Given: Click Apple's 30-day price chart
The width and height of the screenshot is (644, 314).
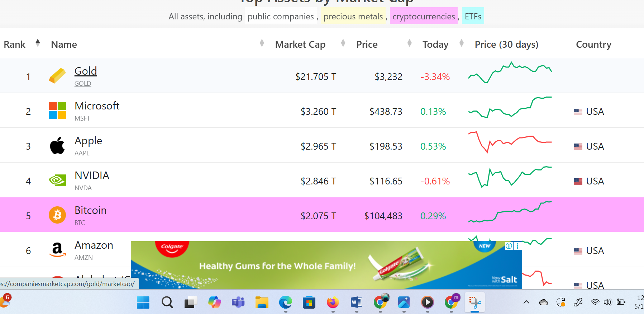Looking at the screenshot, I should (510, 142).
